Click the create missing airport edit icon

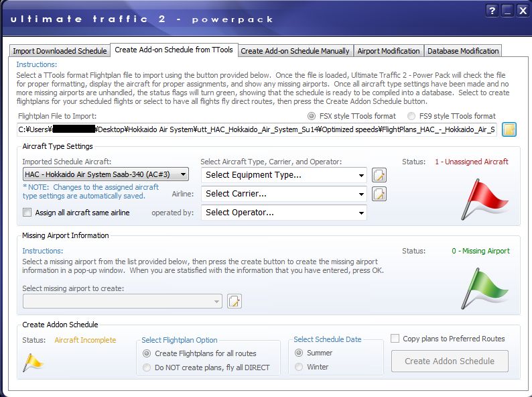point(235,301)
